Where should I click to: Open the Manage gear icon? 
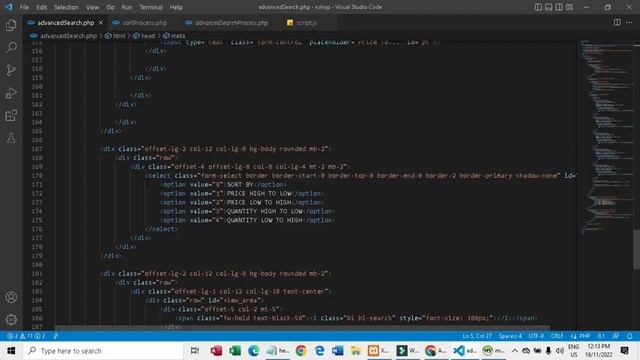pos(11,320)
